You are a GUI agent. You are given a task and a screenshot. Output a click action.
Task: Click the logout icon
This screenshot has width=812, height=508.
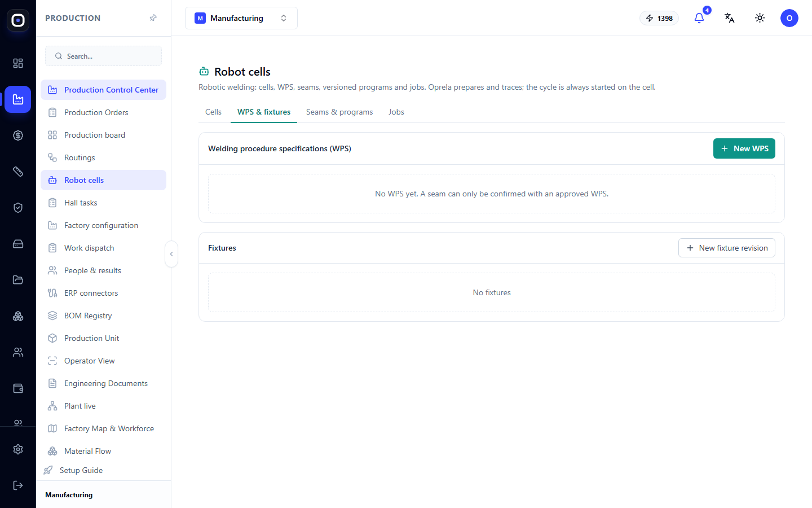pos(18,485)
